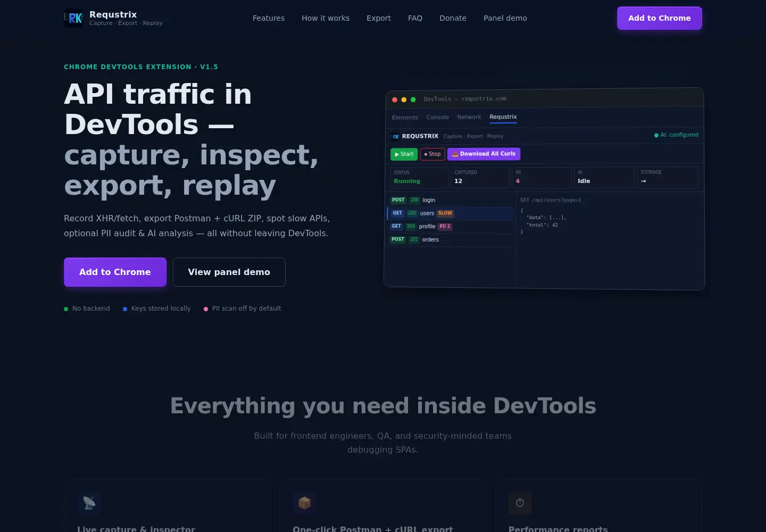The width and height of the screenshot is (766, 532).
Task: Click the hero Add to Chrome button
Action: tap(115, 272)
